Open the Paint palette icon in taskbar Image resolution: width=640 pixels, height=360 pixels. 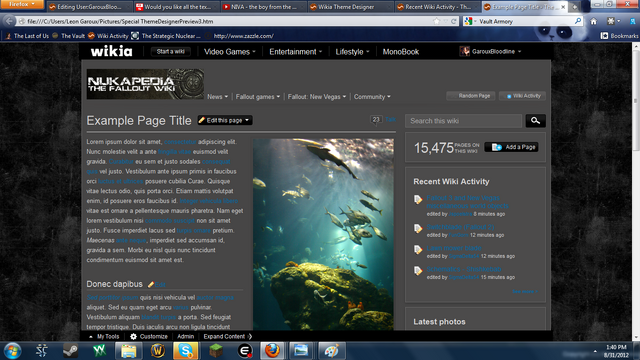tap(331, 351)
